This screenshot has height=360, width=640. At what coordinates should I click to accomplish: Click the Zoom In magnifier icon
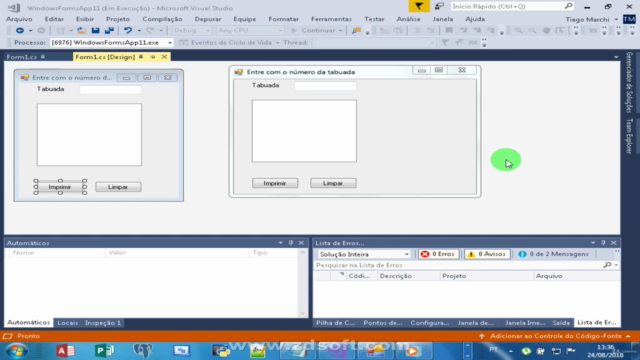tap(518, 31)
